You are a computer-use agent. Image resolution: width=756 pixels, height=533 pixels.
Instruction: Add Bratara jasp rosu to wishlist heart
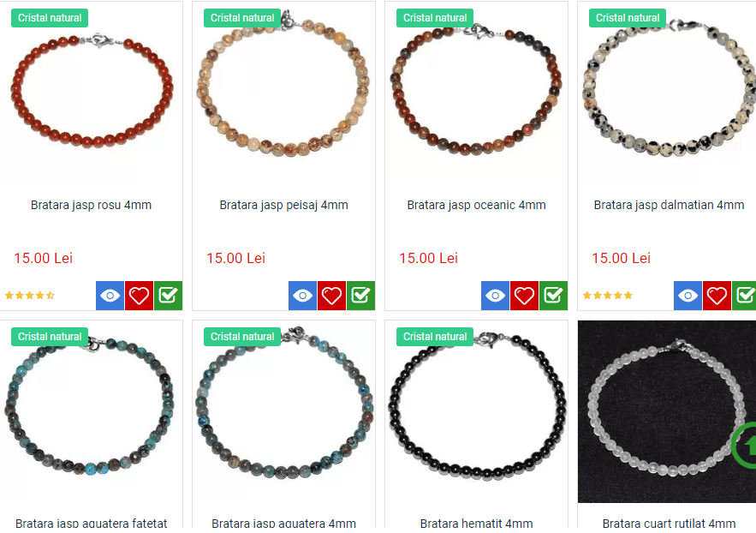pyautogui.click(x=139, y=295)
